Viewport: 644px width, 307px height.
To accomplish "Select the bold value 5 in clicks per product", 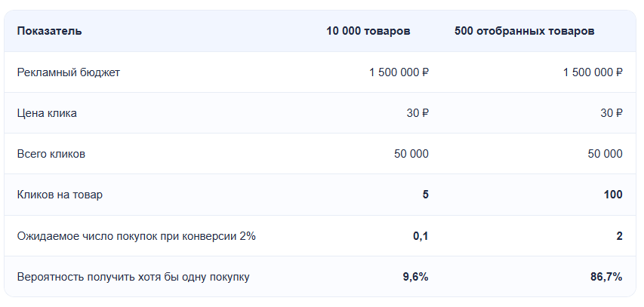I will coord(426,195).
